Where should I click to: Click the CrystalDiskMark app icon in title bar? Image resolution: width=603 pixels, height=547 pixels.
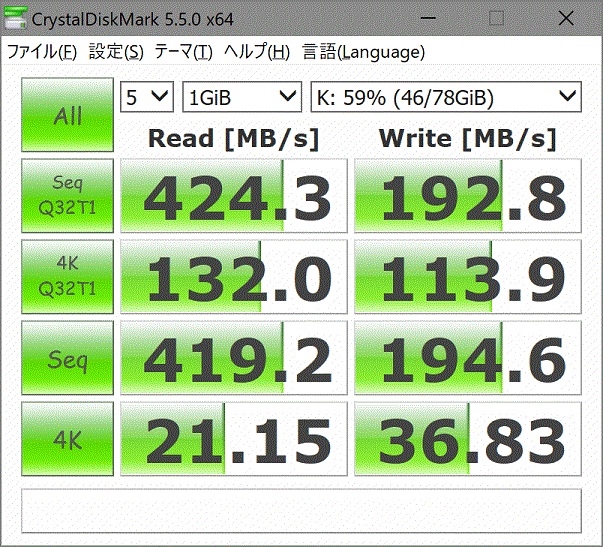pyautogui.click(x=15, y=19)
